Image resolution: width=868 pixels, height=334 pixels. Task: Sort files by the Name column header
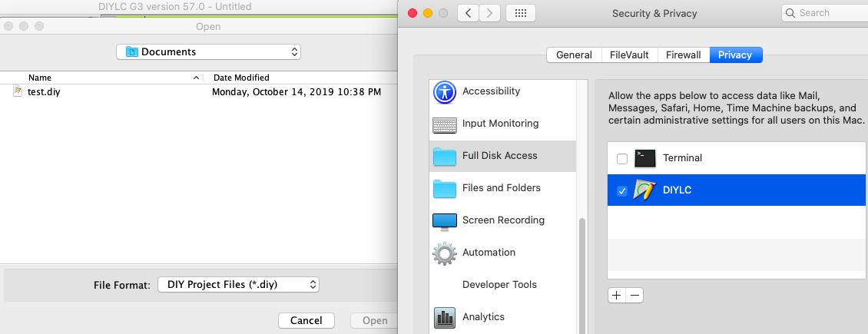pos(40,78)
